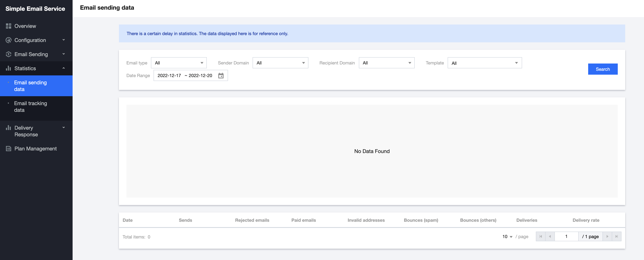Change the 10 per page selector
The width and height of the screenshot is (644, 260).
coord(507,237)
